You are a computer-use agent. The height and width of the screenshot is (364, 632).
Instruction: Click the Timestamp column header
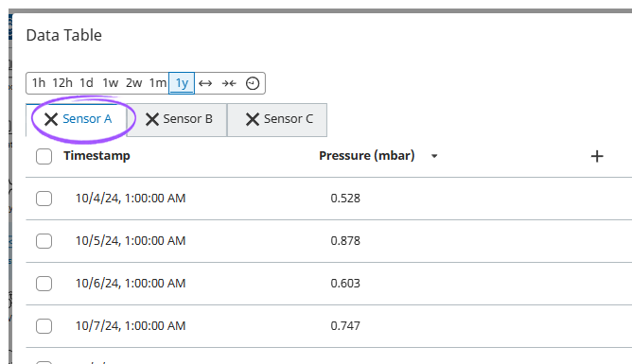[97, 156]
